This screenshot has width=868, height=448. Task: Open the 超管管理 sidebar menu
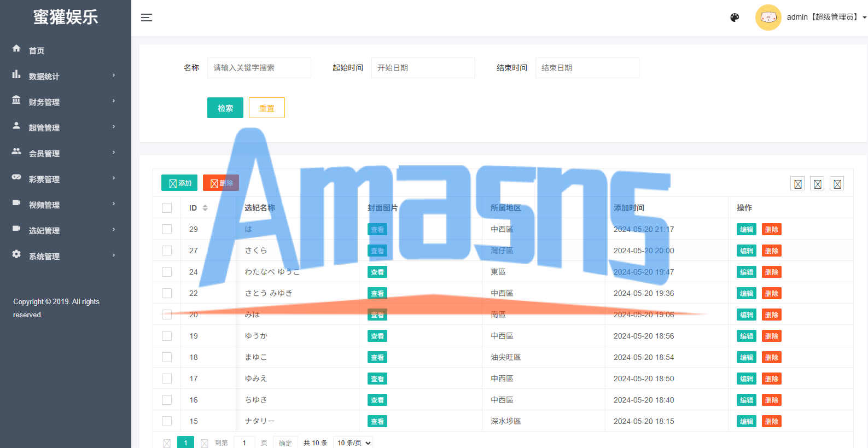[66, 127]
